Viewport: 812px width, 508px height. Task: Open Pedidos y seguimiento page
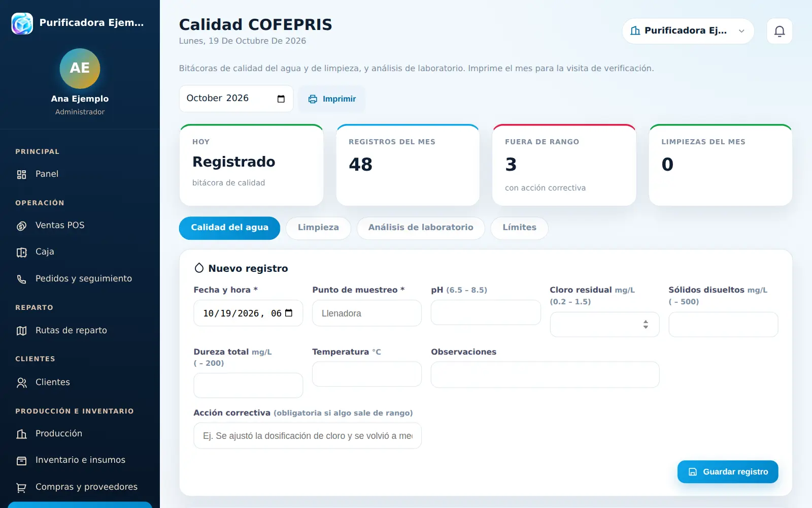(x=80, y=279)
